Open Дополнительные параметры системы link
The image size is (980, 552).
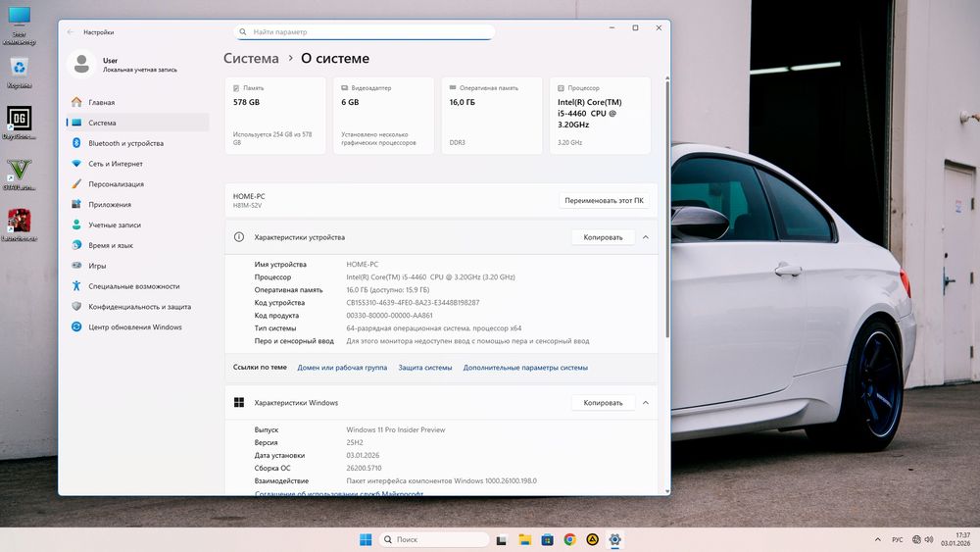click(525, 368)
